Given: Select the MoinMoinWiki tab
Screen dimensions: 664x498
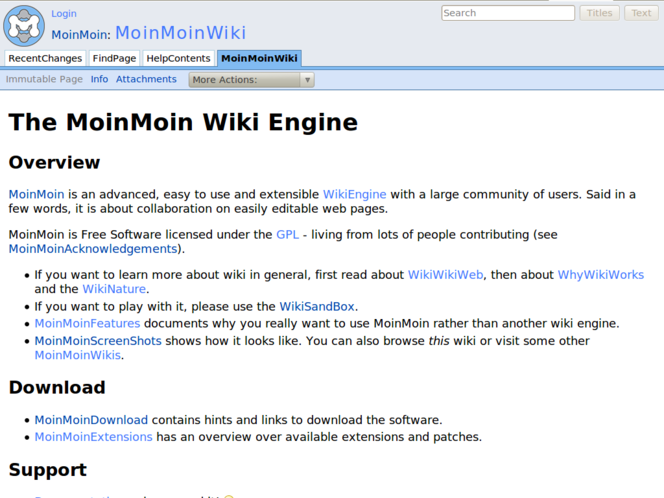Looking at the screenshot, I should [x=259, y=58].
